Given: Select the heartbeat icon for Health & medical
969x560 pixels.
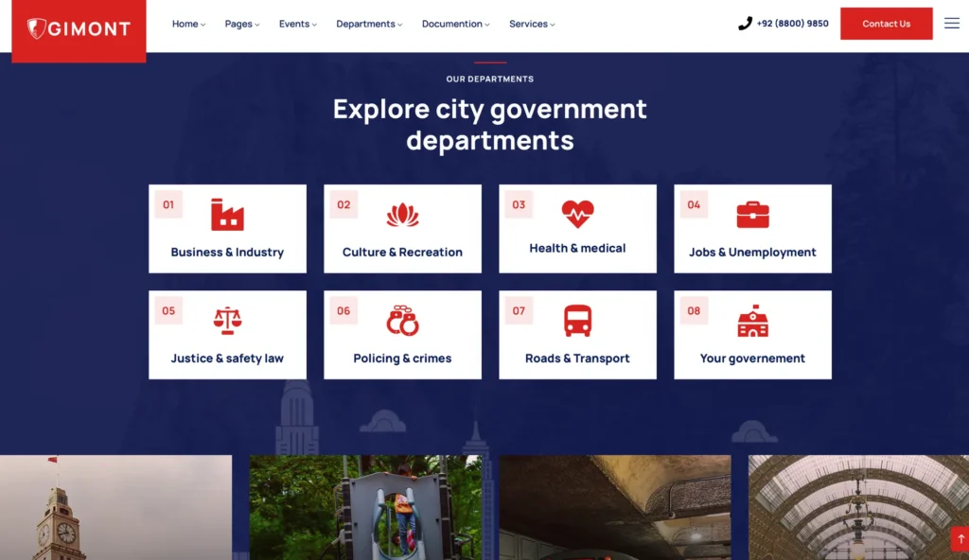Looking at the screenshot, I should [x=577, y=214].
